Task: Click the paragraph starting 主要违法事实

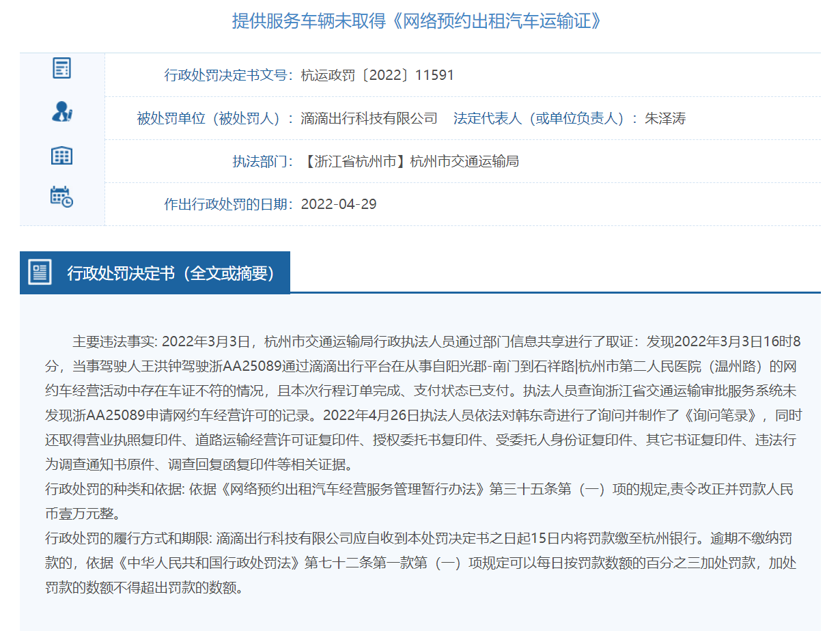Action: pos(423,403)
